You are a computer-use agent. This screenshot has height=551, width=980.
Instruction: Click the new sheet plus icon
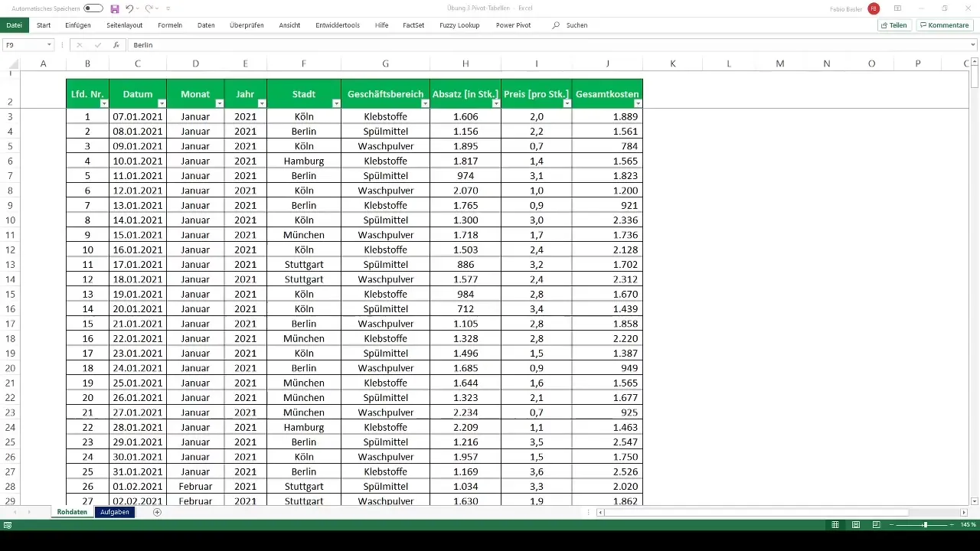pyautogui.click(x=157, y=512)
